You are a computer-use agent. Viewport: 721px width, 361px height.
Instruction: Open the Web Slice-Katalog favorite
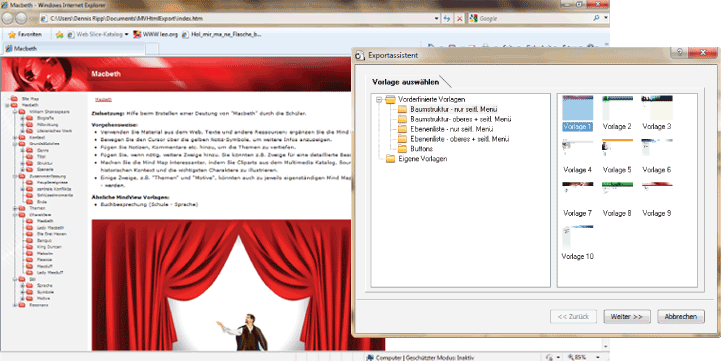click(95, 34)
